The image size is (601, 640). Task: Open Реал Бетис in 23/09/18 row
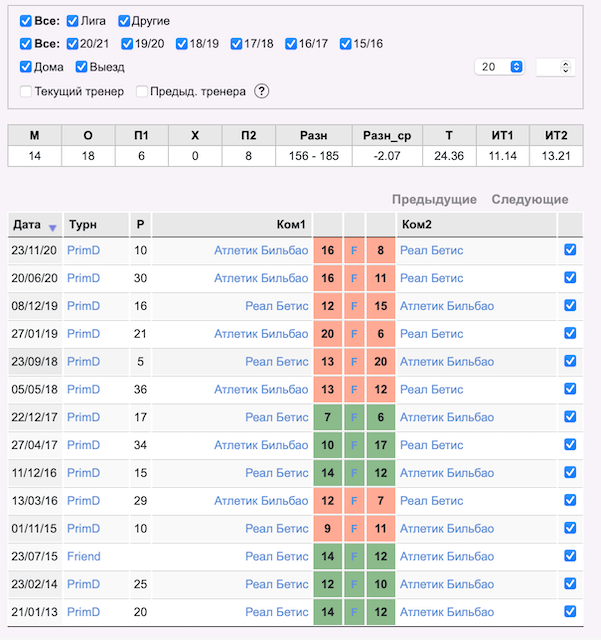pyautogui.click(x=276, y=362)
